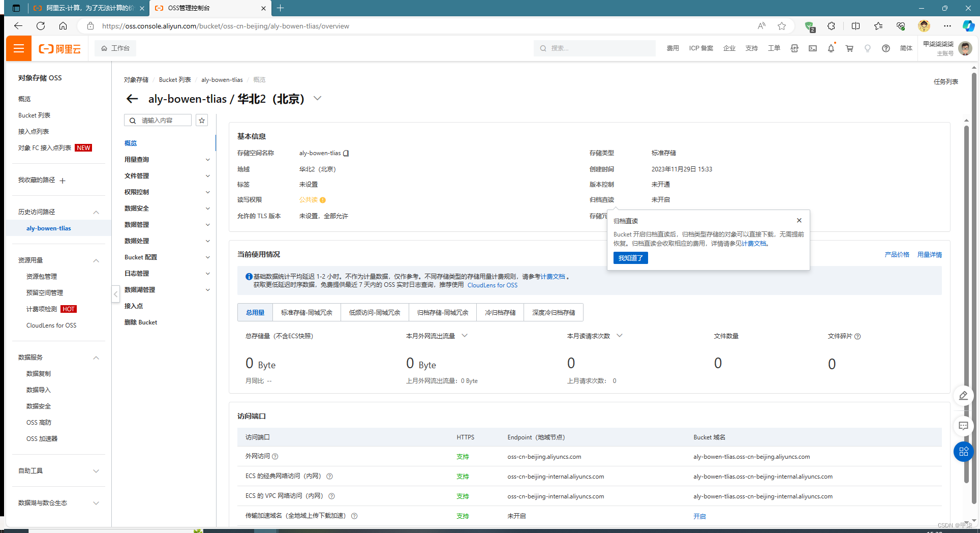Open the Cloud Shell terminal icon
Image resolution: width=980 pixels, height=533 pixels.
(x=813, y=48)
